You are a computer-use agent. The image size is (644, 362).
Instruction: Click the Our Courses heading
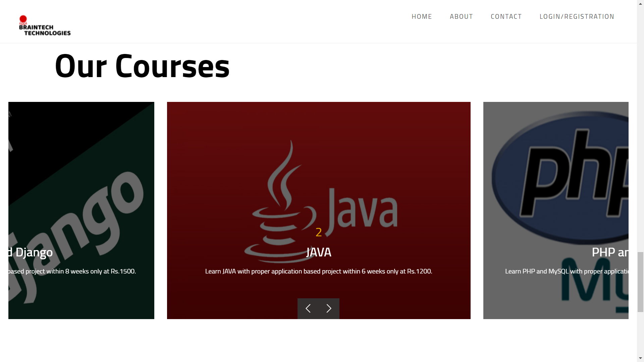click(142, 66)
